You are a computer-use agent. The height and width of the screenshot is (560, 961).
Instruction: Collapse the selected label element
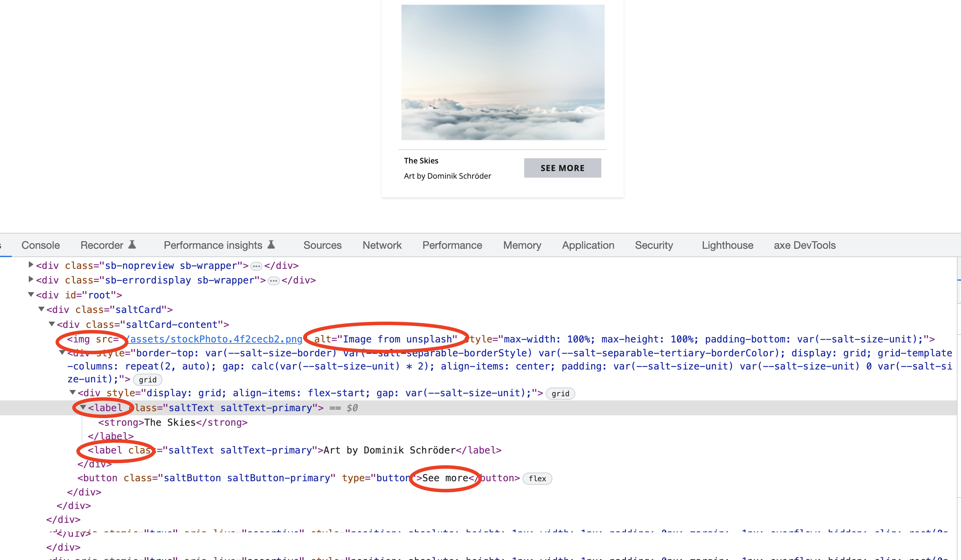click(82, 408)
